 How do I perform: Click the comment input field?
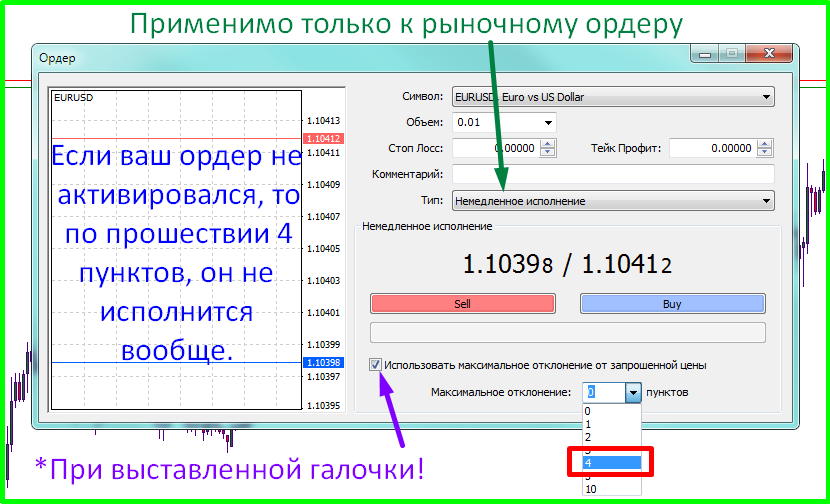pyautogui.click(x=613, y=174)
